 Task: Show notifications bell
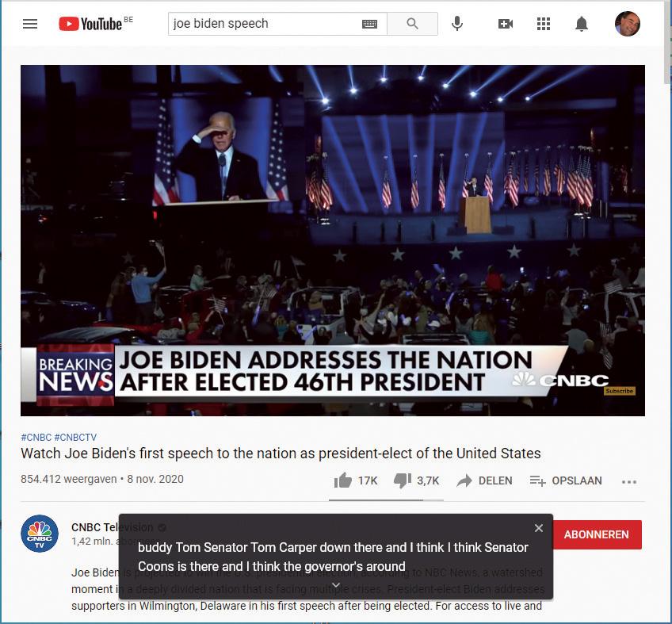581,24
